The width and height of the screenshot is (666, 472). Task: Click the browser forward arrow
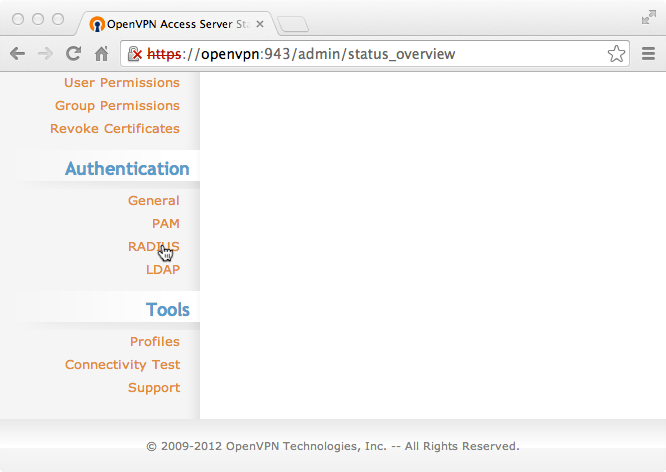coord(45,54)
